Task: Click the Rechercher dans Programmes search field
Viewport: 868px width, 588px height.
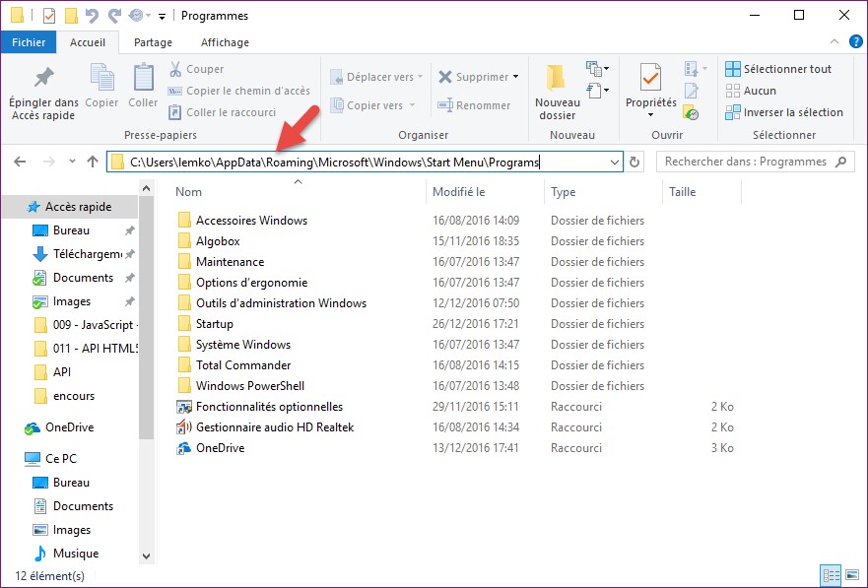Action: point(757,162)
